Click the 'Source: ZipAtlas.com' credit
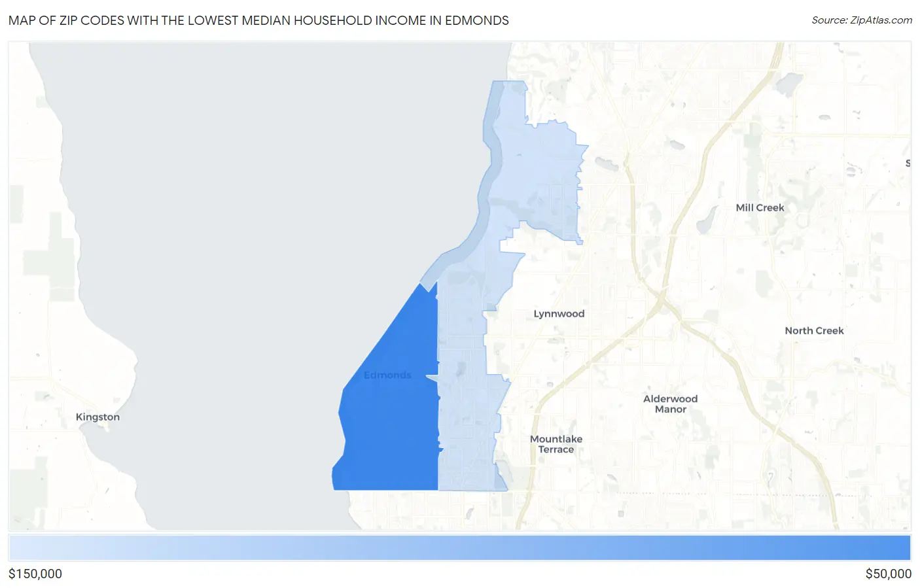This screenshot has height=588, width=920. (x=862, y=20)
